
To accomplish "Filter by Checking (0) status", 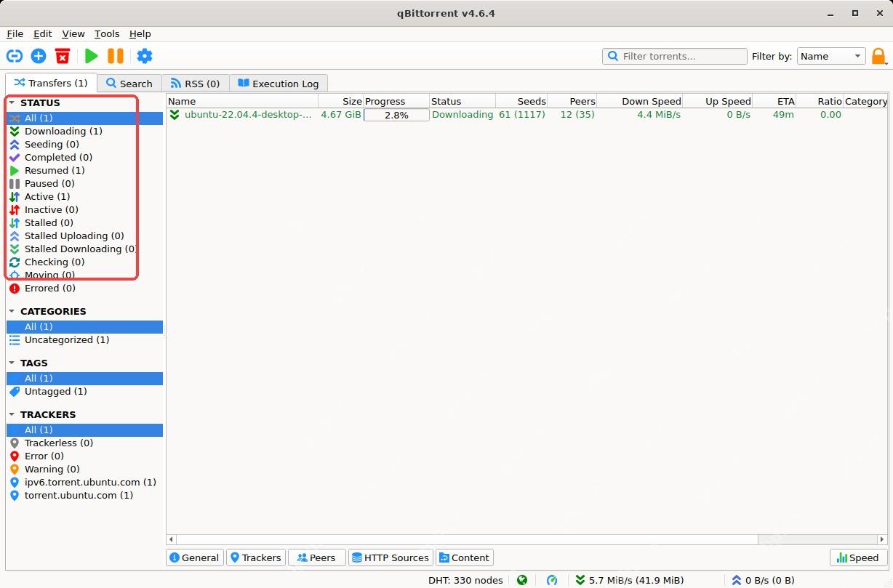I will [55, 262].
